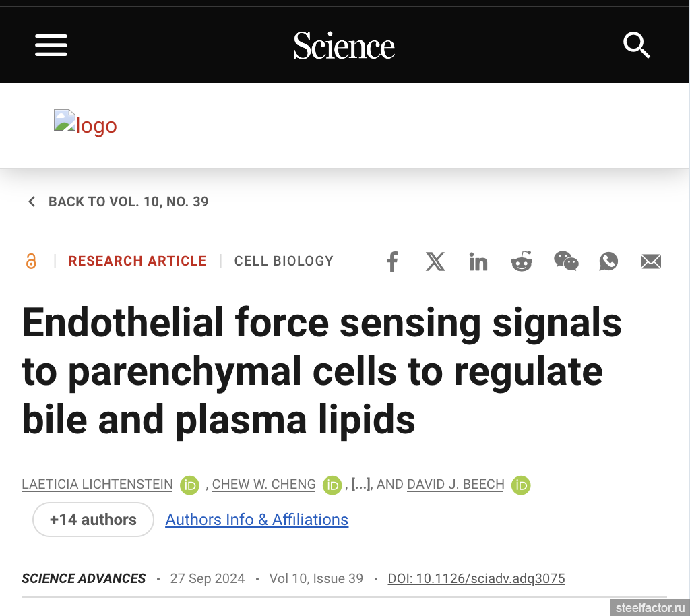Screen dimensions: 690x616
Task: Share article via WeChat
Action: click(x=566, y=261)
